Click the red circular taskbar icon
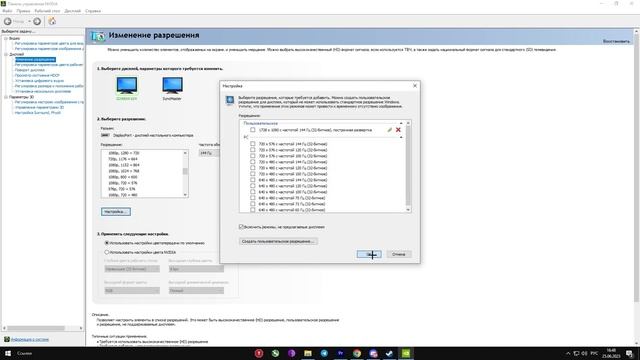 (259, 353)
